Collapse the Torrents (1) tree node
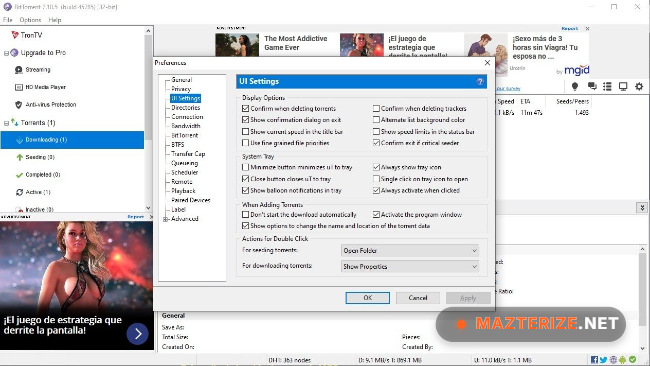 6,123
